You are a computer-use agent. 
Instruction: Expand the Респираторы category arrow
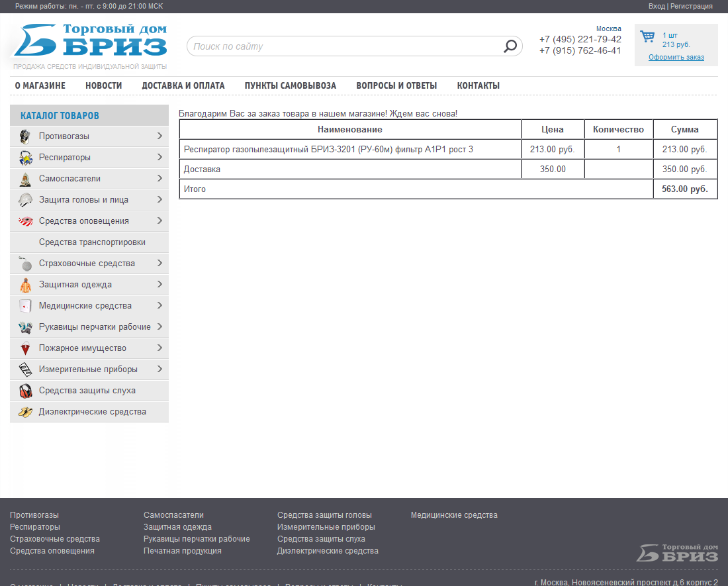(159, 157)
